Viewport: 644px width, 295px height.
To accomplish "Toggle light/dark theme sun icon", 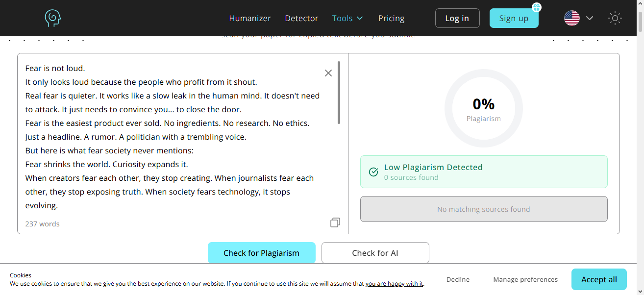I will pyautogui.click(x=615, y=19).
